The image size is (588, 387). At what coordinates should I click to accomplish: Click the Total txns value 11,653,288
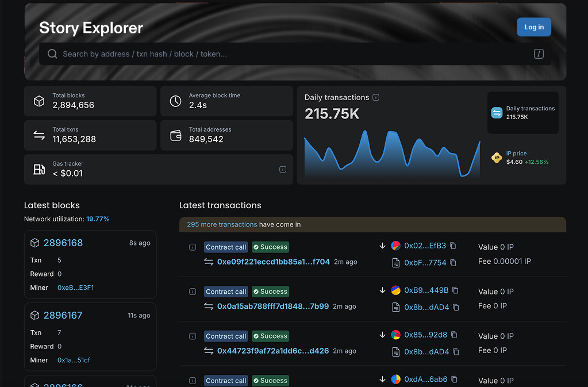pyautogui.click(x=74, y=140)
